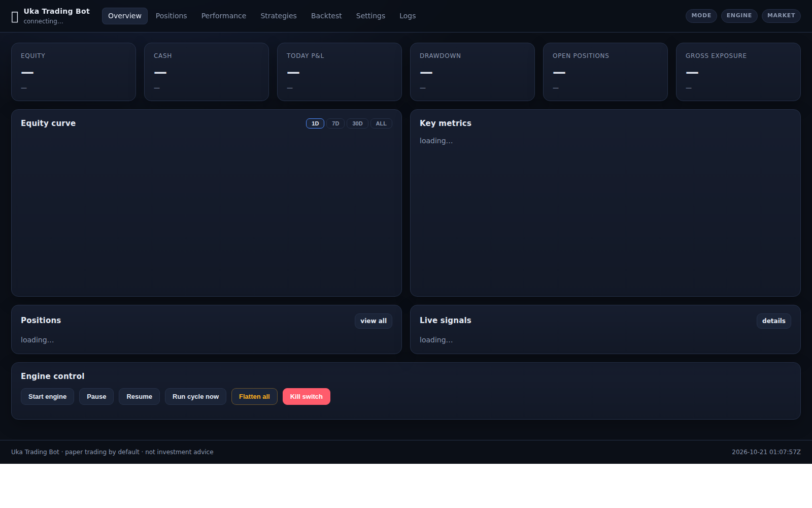The width and height of the screenshot is (812, 508).
Task: Click view all in Positions panel
Action: pyautogui.click(x=374, y=321)
